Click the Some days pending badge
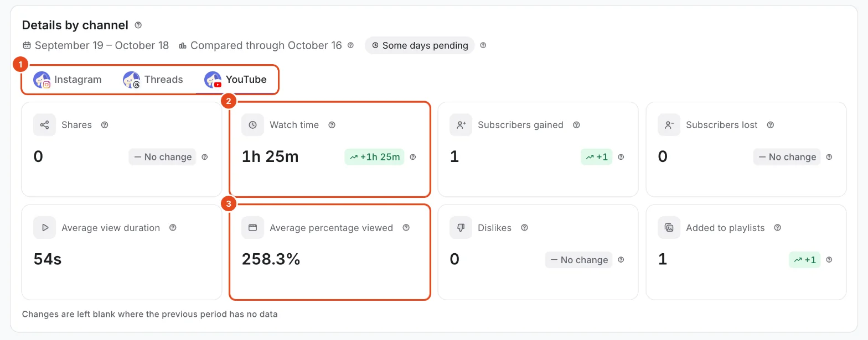Image resolution: width=868 pixels, height=340 pixels. 420,45
